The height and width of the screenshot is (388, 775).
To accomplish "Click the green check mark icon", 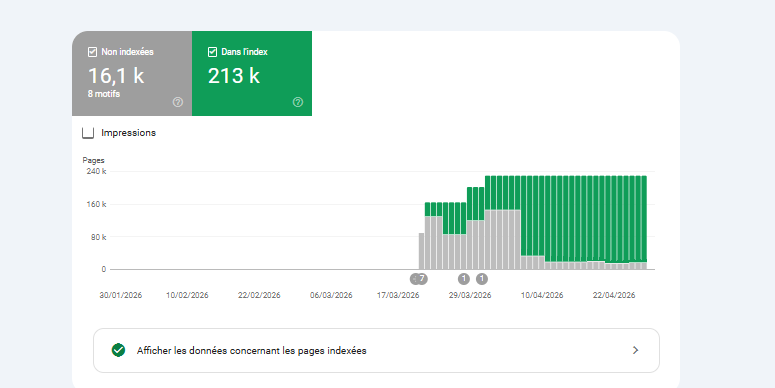I will [x=118, y=350].
